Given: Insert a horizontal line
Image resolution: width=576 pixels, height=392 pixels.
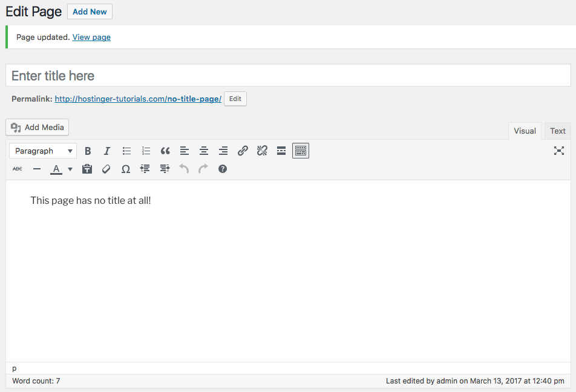Looking at the screenshot, I should [x=37, y=169].
